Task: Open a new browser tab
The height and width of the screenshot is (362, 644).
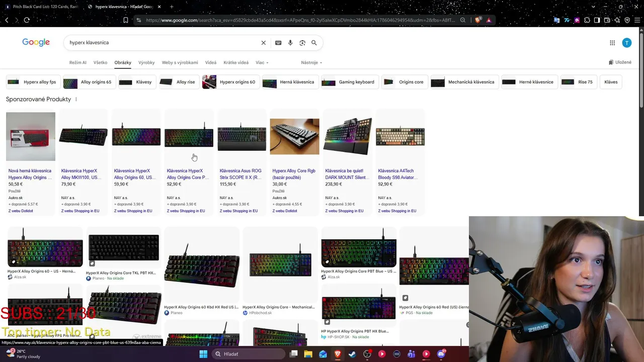Action: click(x=172, y=7)
